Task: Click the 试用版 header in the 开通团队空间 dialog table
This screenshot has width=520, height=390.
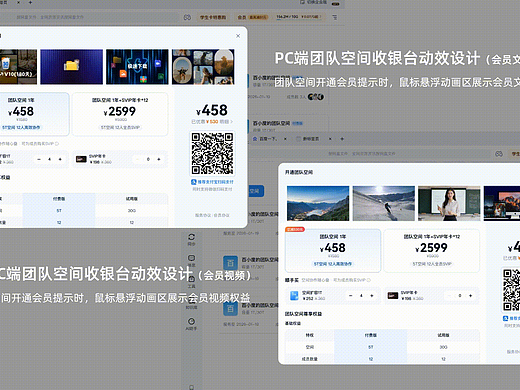Action: coord(443,335)
